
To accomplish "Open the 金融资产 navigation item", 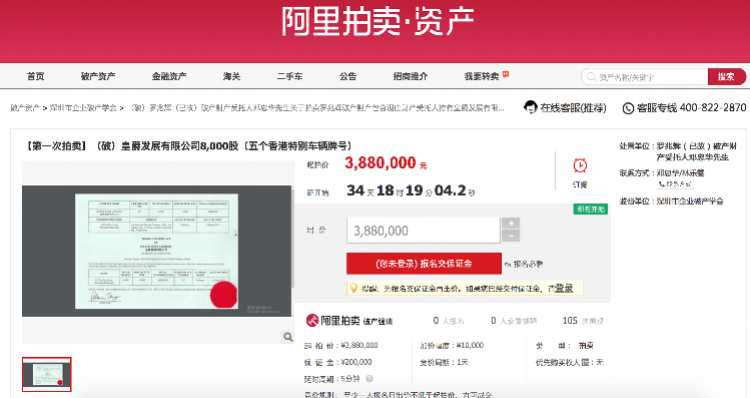I will click(169, 76).
